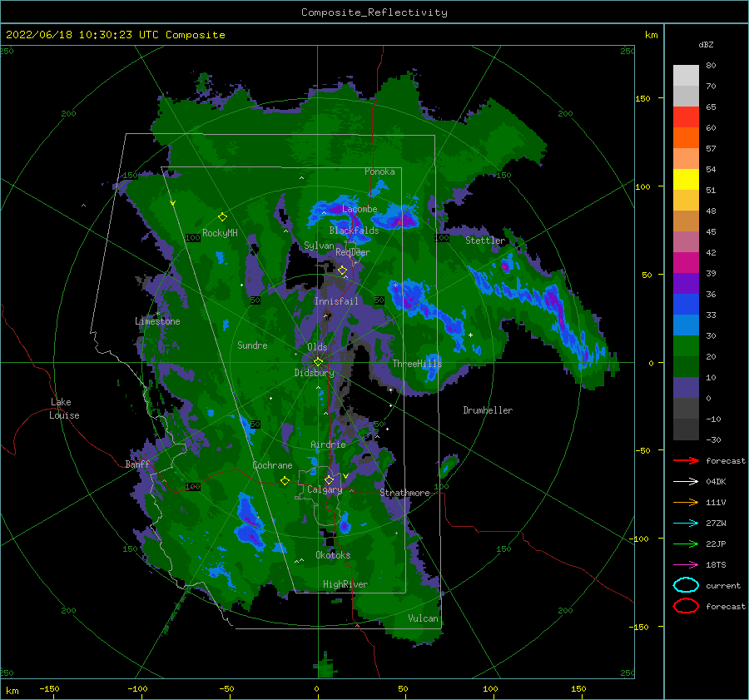Click the cyan current ellipse icon

coord(686,585)
